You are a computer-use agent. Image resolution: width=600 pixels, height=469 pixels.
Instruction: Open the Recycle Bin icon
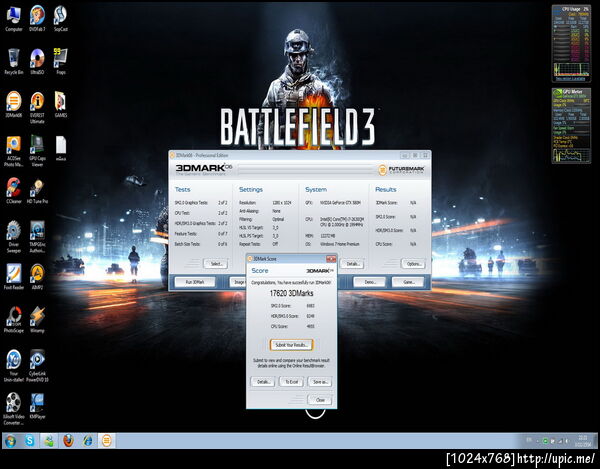tap(14, 62)
